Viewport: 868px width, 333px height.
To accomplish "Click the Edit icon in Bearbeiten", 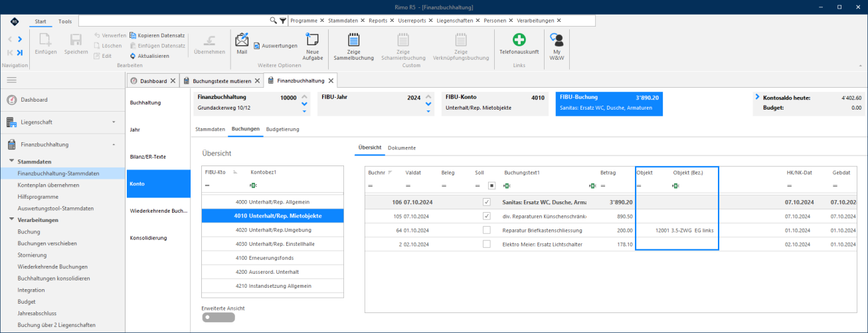I will pyautogui.click(x=97, y=56).
